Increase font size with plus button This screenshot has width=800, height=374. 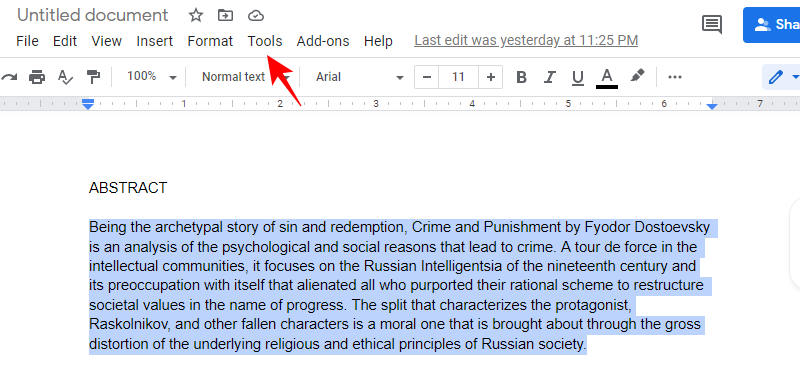click(491, 77)
